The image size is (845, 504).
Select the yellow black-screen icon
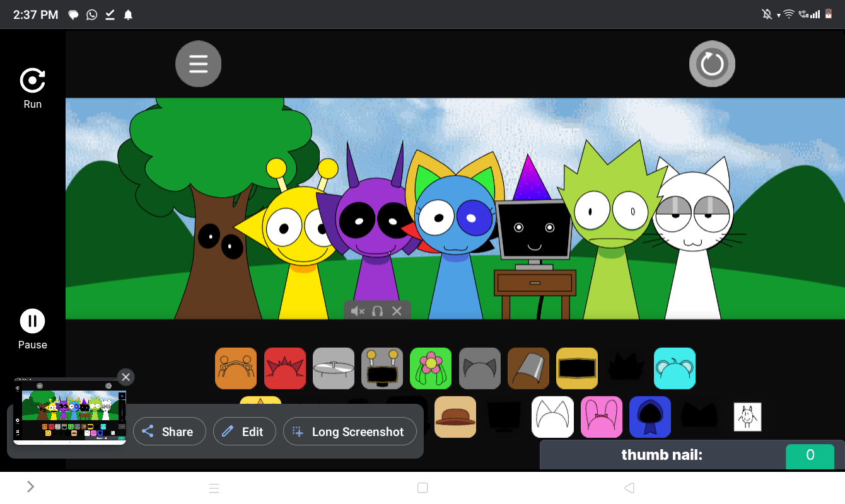pyautogui.click(x=577, y=369)
